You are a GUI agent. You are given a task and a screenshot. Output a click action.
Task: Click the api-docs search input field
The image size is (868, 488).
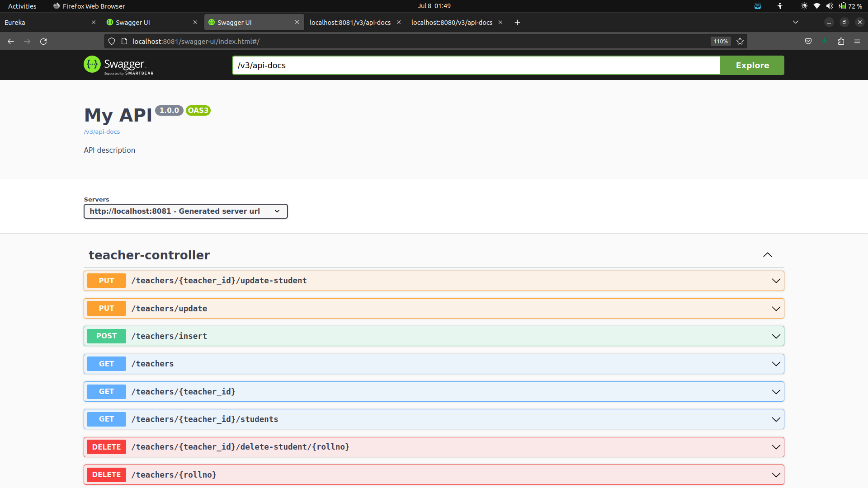pos(475,65)
